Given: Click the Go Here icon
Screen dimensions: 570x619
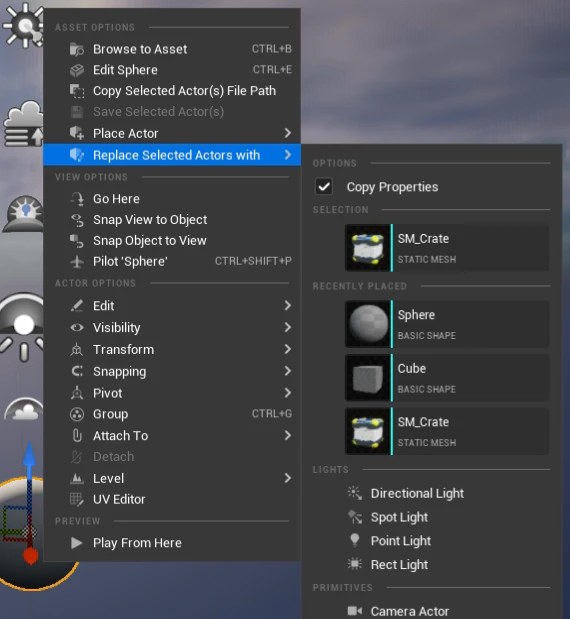Looking at the screenshot, I should pyautogui.click(x=77, y=199).
